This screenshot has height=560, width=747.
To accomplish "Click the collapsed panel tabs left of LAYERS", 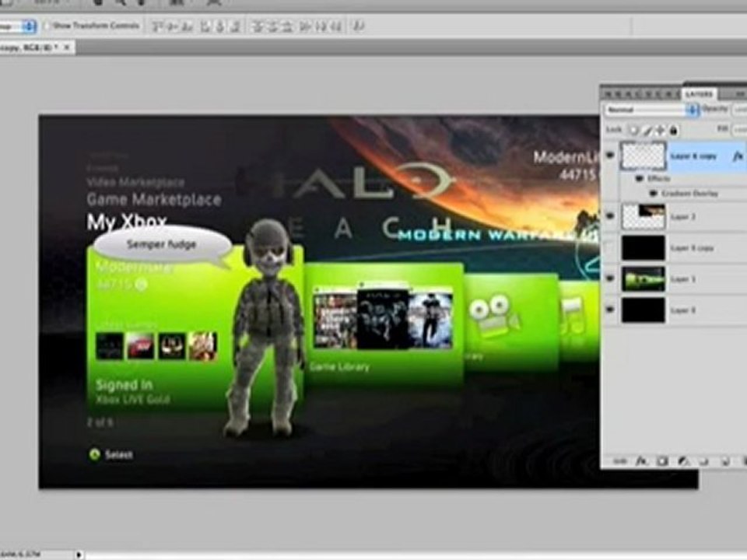I will click(640, 94).
